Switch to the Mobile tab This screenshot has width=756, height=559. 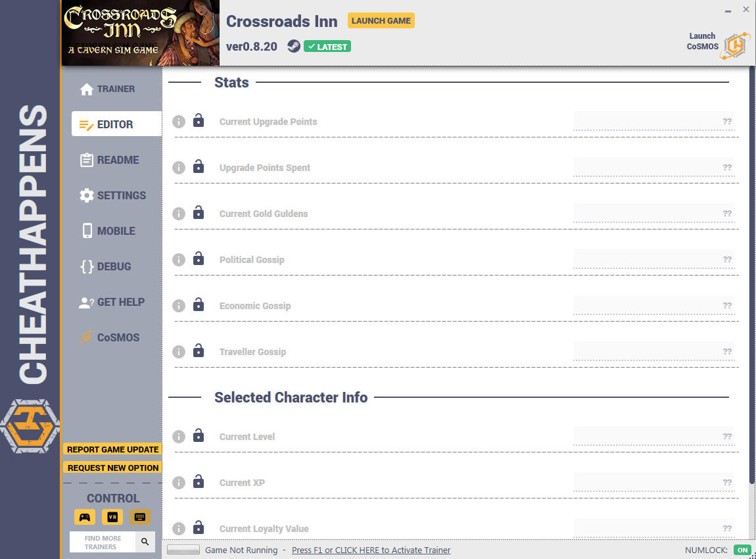coord(108,231)
